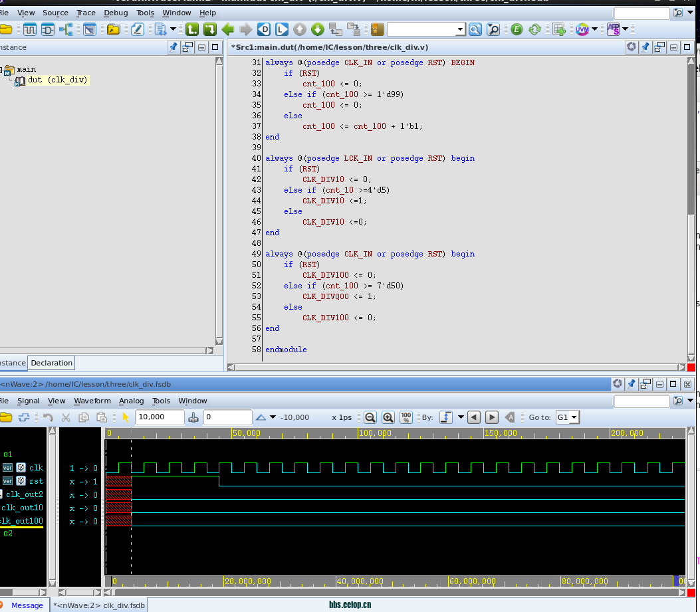Click the green down arrow icon
The width and height of the screenshot is (700, 612).
317,30
